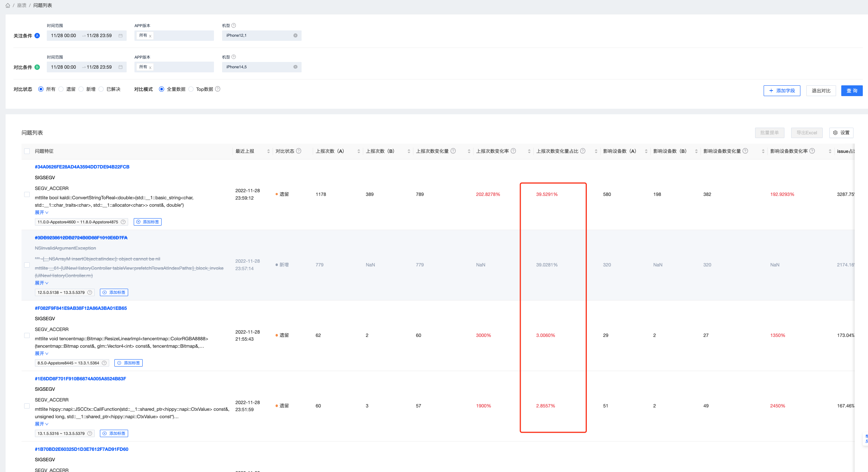This screenshot has width=868, height=472.
Task: Open issue #34A0626FE28AD4A3594DD7DE94B22FCB
Action: [82, 167]
